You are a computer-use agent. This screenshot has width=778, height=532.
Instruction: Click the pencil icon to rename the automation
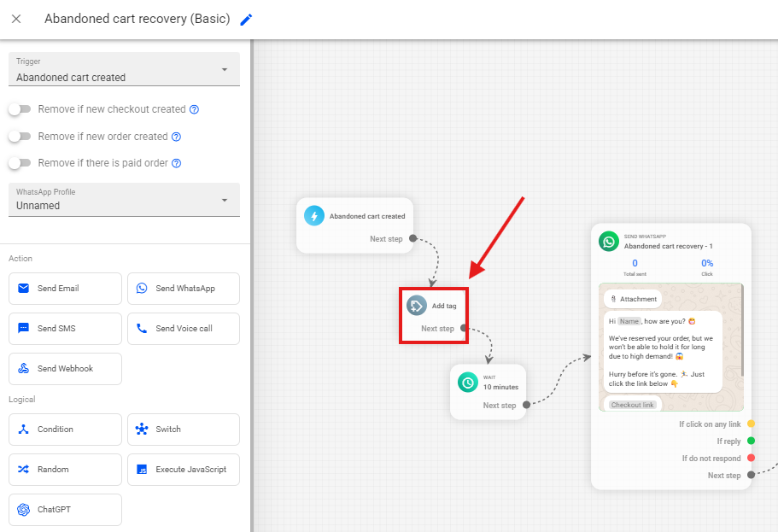(246, 20)
